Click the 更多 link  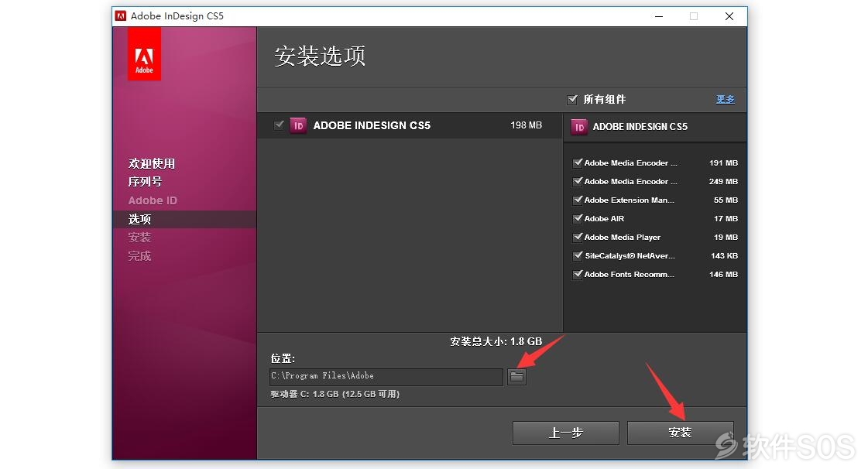(726, 100)
